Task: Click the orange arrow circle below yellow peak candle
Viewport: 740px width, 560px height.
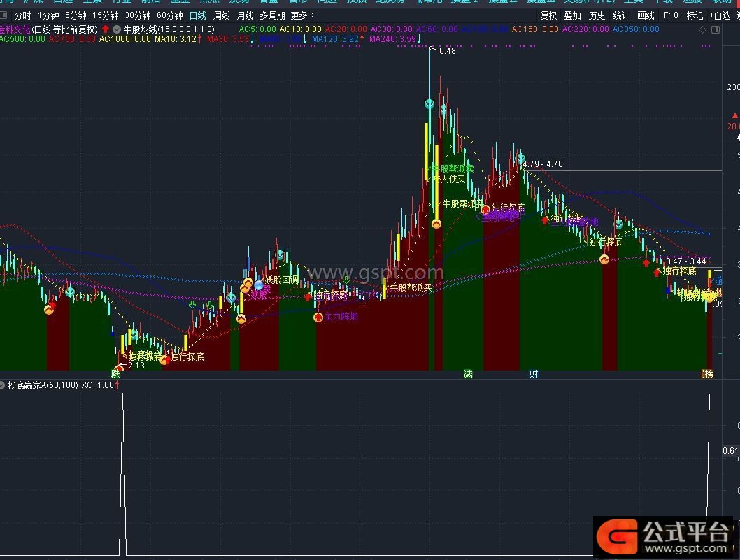Action: tap(436, 223)
